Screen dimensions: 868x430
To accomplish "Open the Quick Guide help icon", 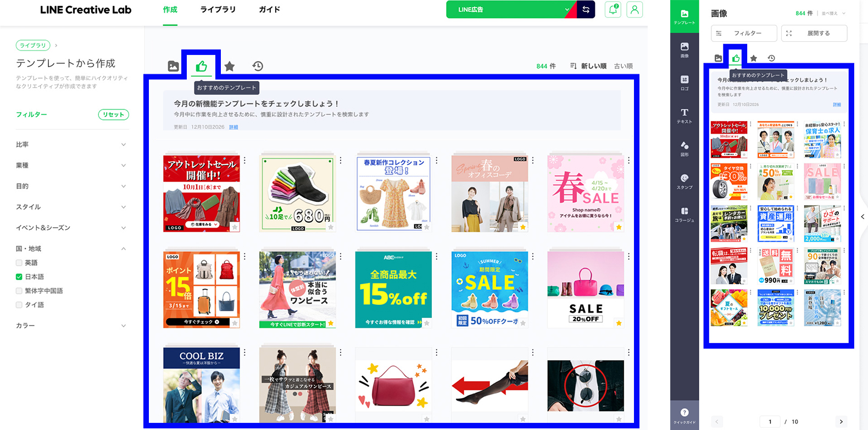I will click(685, 415).
